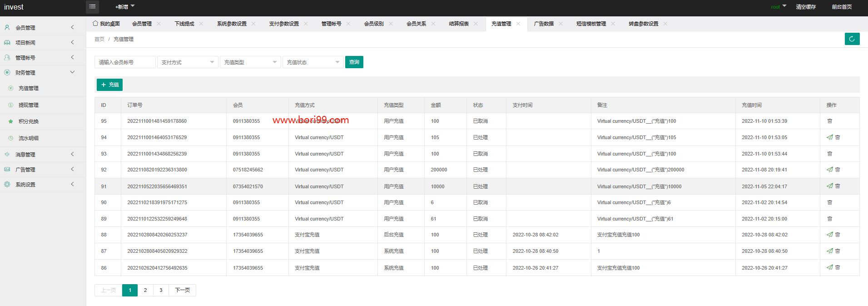Expand 管理帐号 sidebar menu
868x306 pixels.
click(x=43, y=58)
